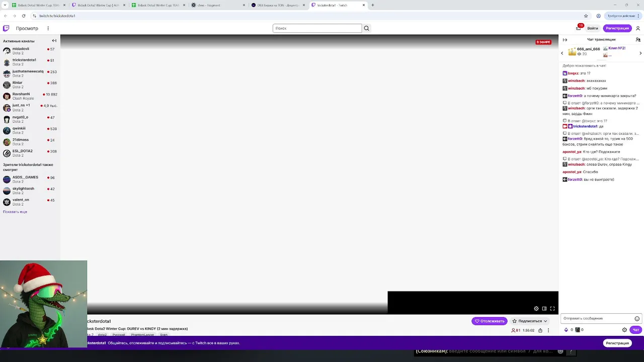
Task: Open skylightsesh recommended channel
Action: coord(30,191)
